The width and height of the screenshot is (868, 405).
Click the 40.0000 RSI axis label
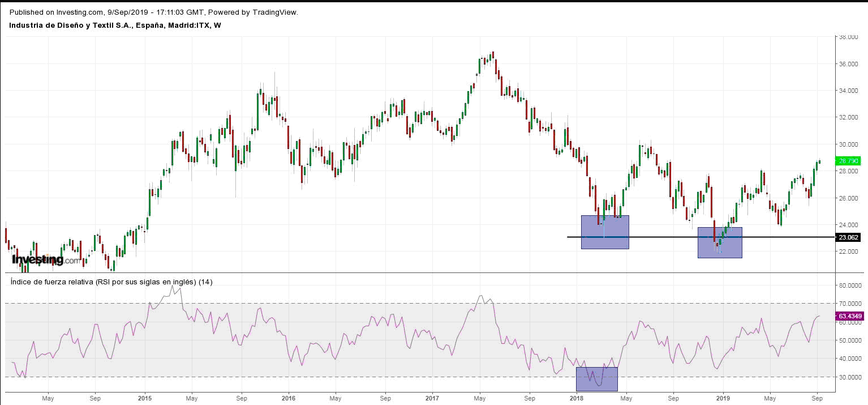pos(850,359)
